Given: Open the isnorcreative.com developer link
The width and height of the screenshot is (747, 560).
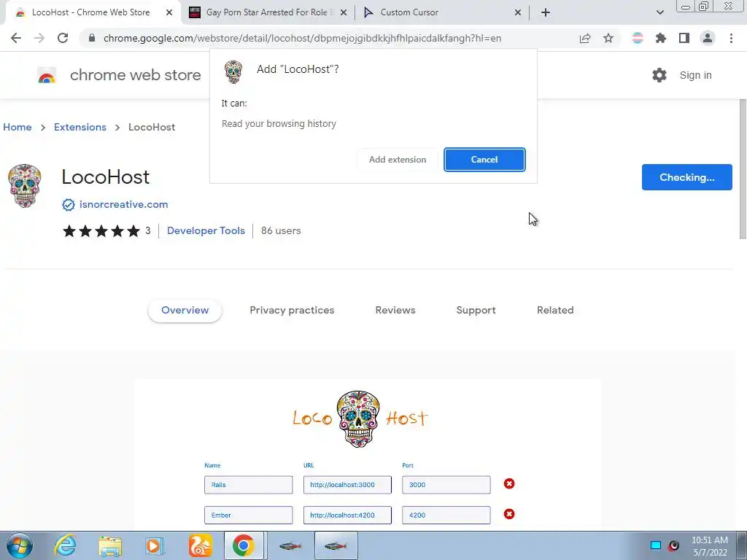Looking at the screenshot, I should click(124, 205).
